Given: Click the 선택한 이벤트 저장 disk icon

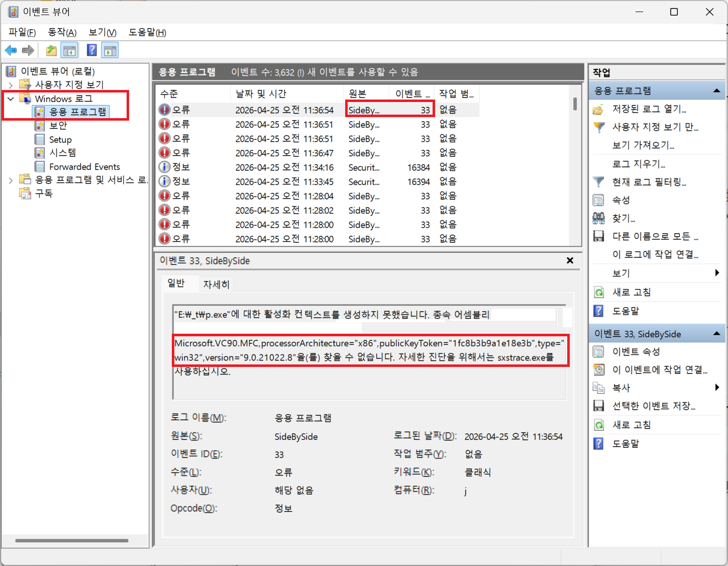Looking at the screenshot, I should coord(598,406).
